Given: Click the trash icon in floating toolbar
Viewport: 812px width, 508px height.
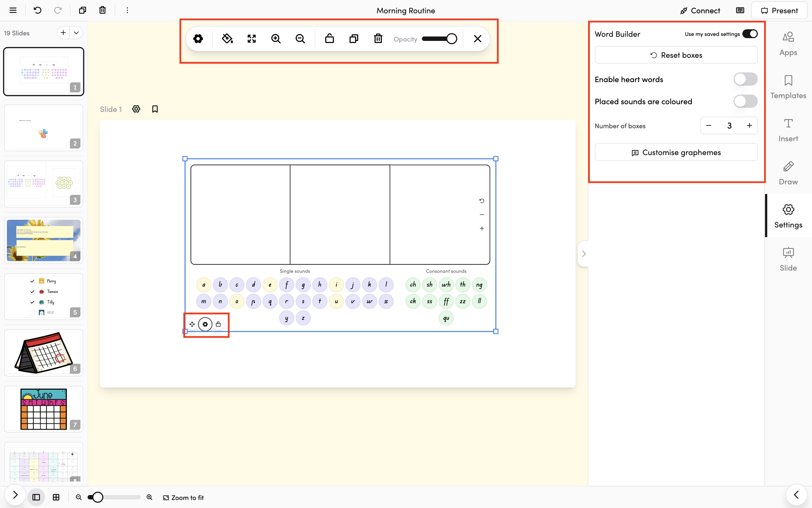Looking at the screenshot, I should pos(378,39).
